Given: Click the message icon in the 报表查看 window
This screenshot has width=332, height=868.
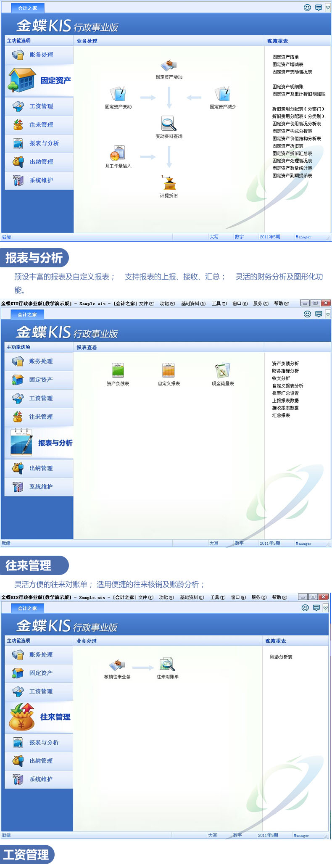Looking at the screenshot, I should click(x=319, y=314).
